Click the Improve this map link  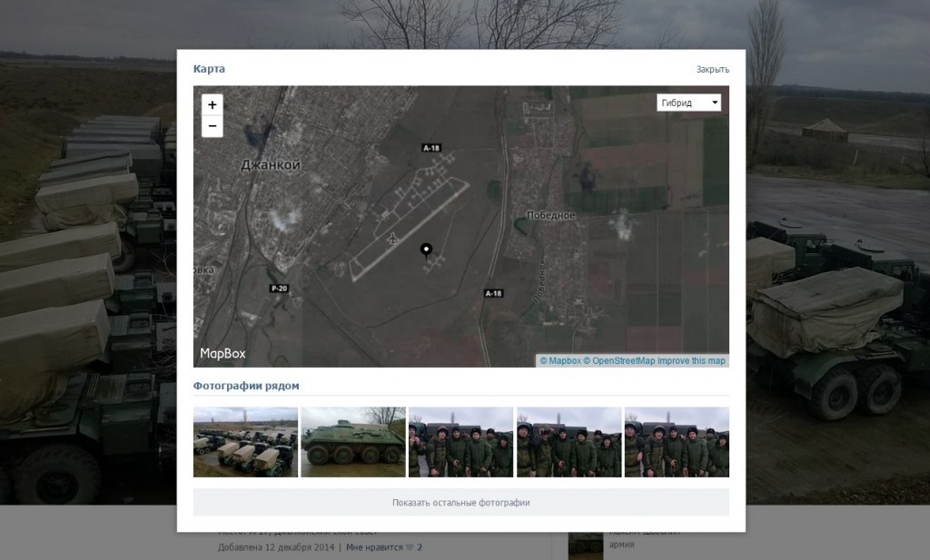click(x=691, y=360)
